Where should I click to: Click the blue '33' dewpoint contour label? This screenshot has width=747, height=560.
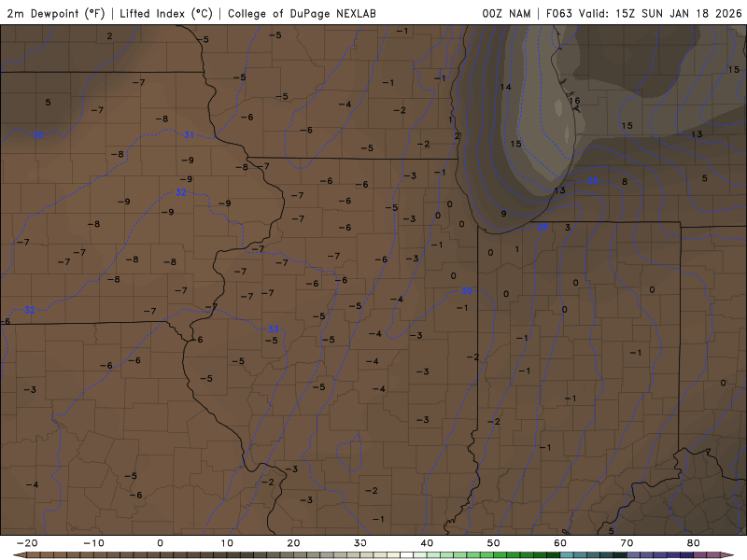[x=273, y=329]
